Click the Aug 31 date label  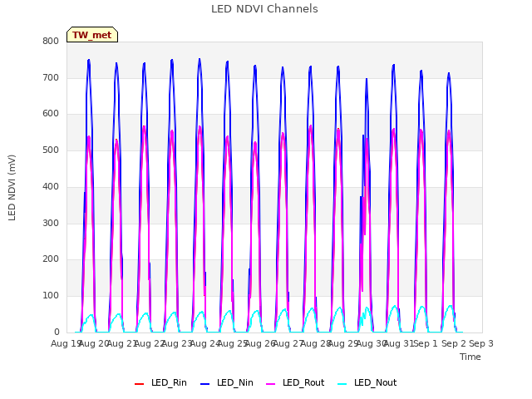pos(398,343)
